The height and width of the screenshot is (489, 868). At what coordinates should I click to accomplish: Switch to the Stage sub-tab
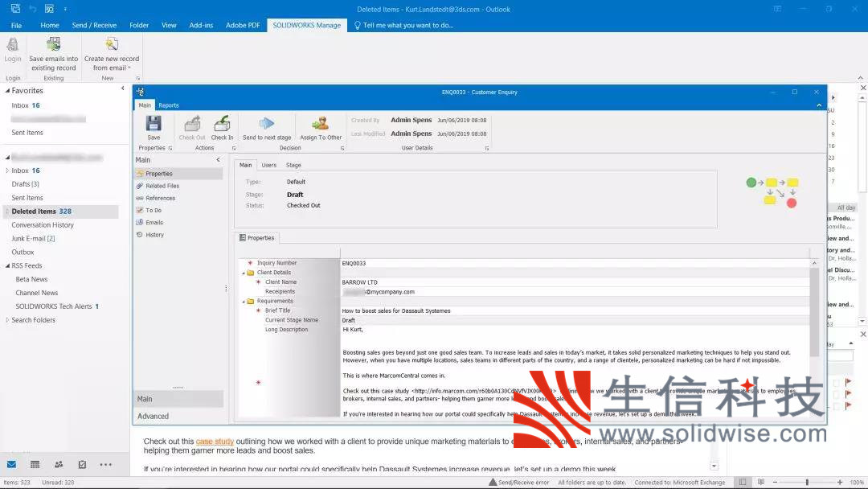point(293,165)
